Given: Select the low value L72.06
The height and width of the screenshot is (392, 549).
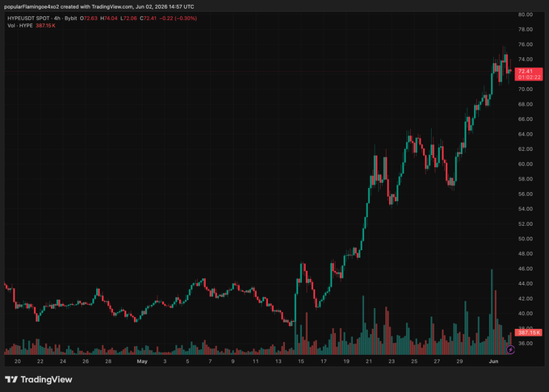Looking at the screenshot, I should coord(128,19).
